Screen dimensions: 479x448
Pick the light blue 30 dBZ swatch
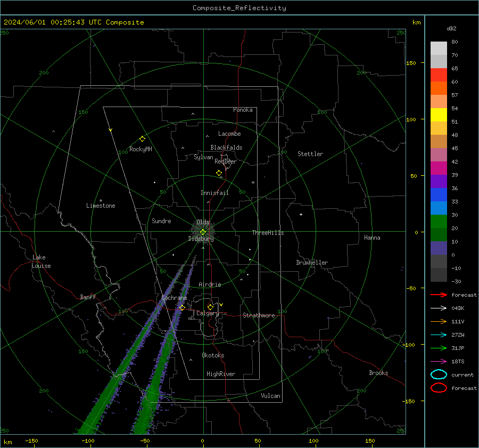tap(439, 208)
